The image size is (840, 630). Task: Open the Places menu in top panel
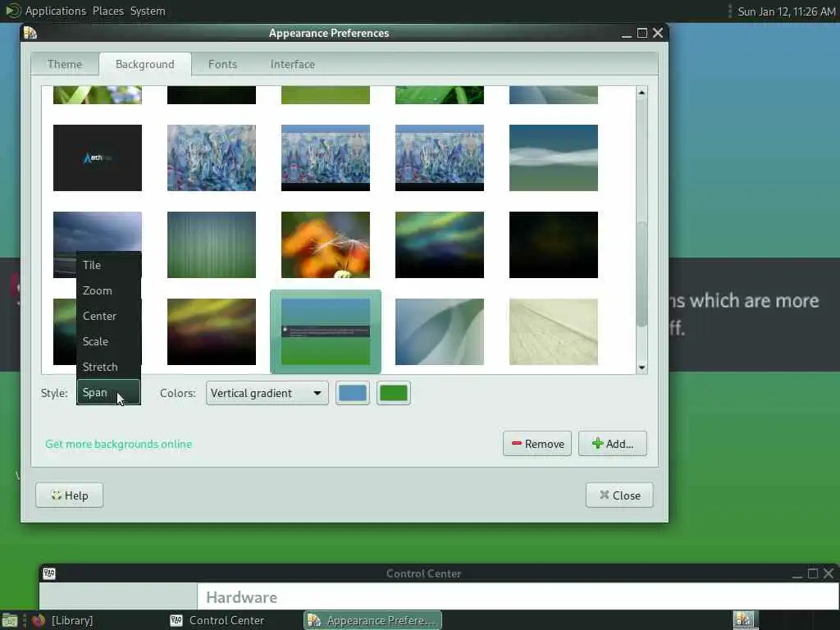pos(107,11)
